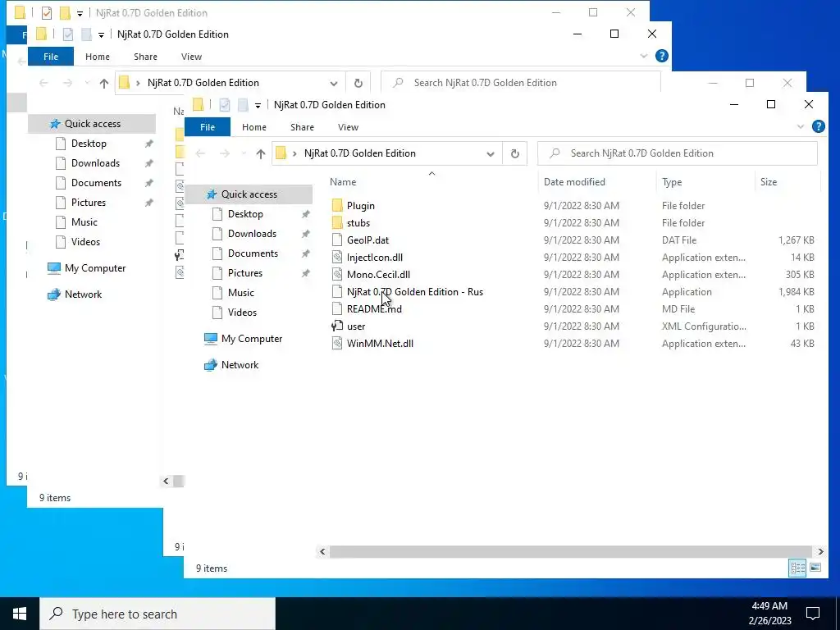Viewport: 840px width, 630px height.
Task: Click the folder icon at front window title bar start
Action: (x=198, y=104)
